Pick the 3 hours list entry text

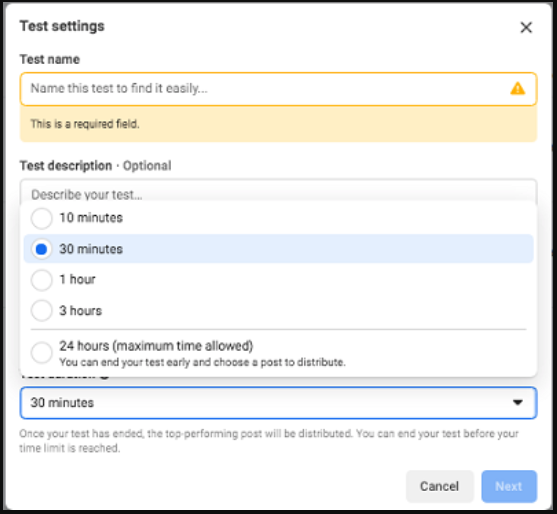(81, 311)
